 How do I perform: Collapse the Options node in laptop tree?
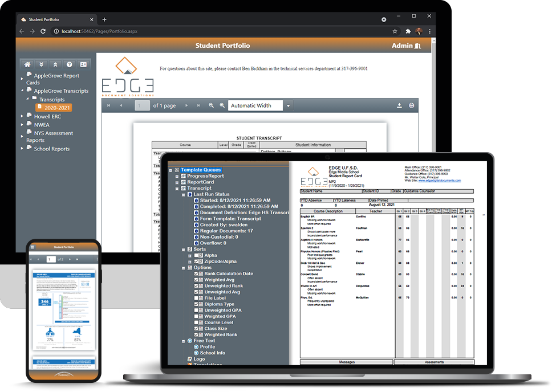[x=184, y=268]
